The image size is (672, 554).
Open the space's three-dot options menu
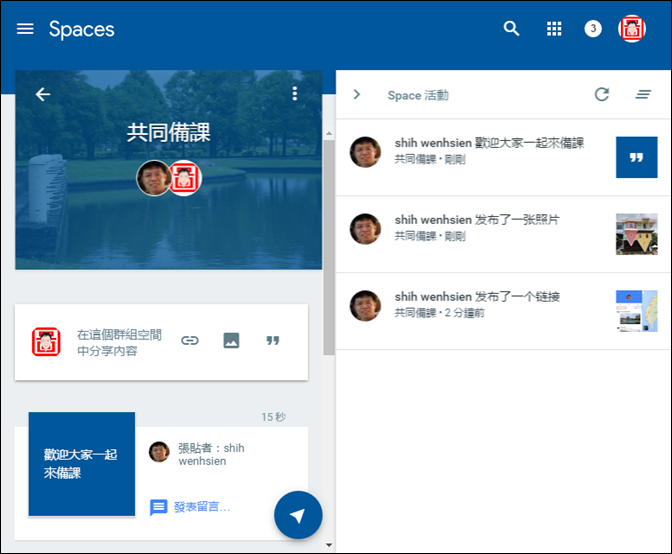click(294, 93)
